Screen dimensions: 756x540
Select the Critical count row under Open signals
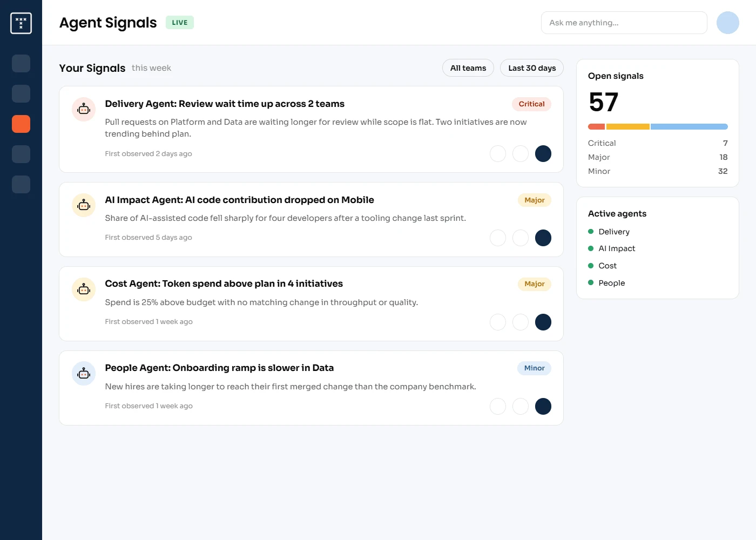[658, 143]
